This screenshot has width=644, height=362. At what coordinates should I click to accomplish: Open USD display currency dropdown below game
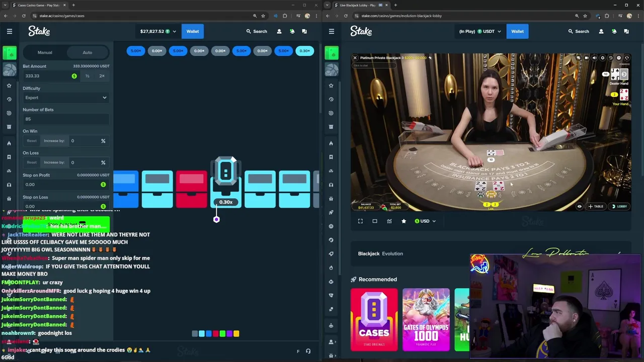coord(425,221)
